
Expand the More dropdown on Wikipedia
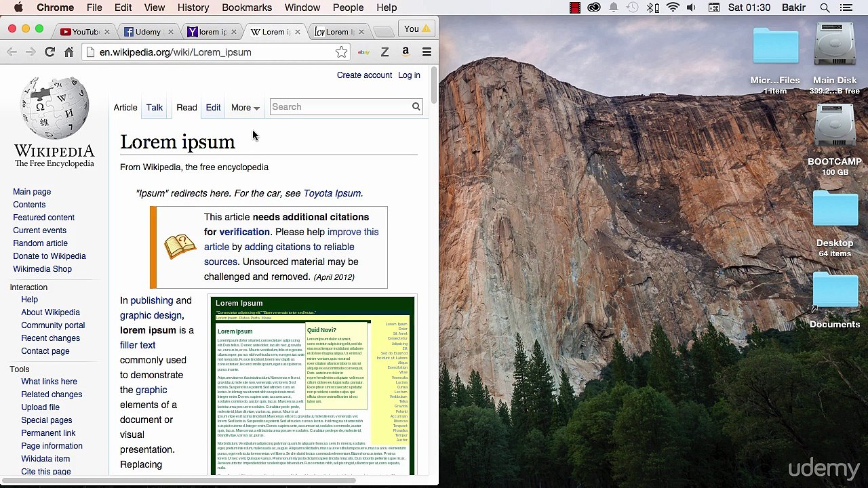click(245, 108)
